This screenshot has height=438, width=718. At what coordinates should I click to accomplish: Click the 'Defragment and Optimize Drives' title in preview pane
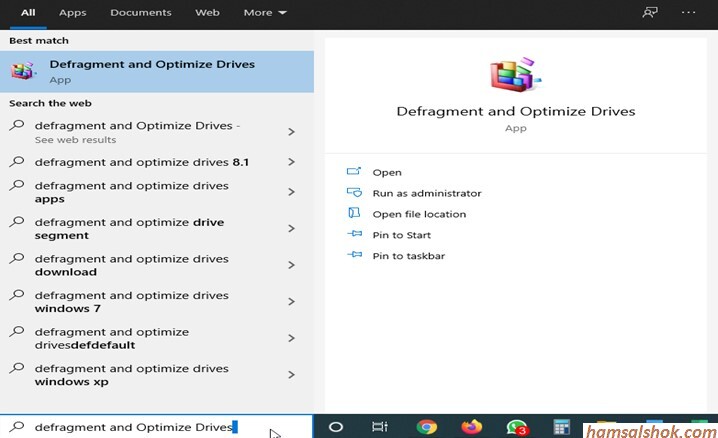pyautogui.click(x=516, y=111)
